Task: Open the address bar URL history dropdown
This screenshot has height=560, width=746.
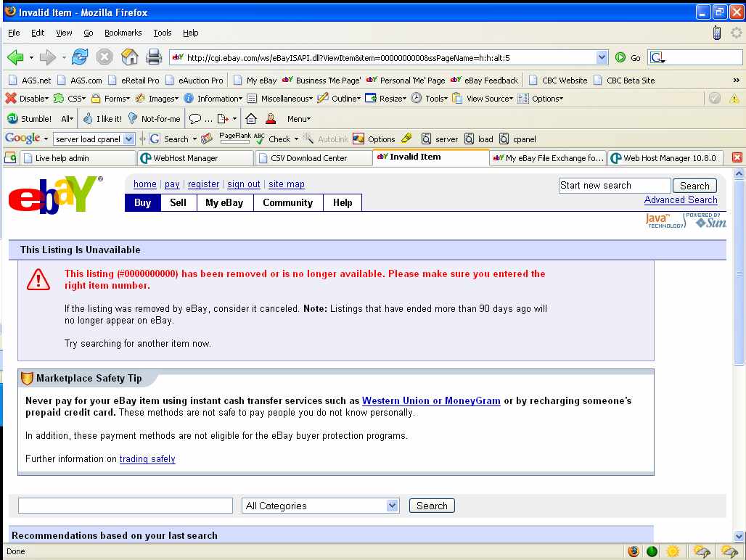Action: [x=602, y=57]
